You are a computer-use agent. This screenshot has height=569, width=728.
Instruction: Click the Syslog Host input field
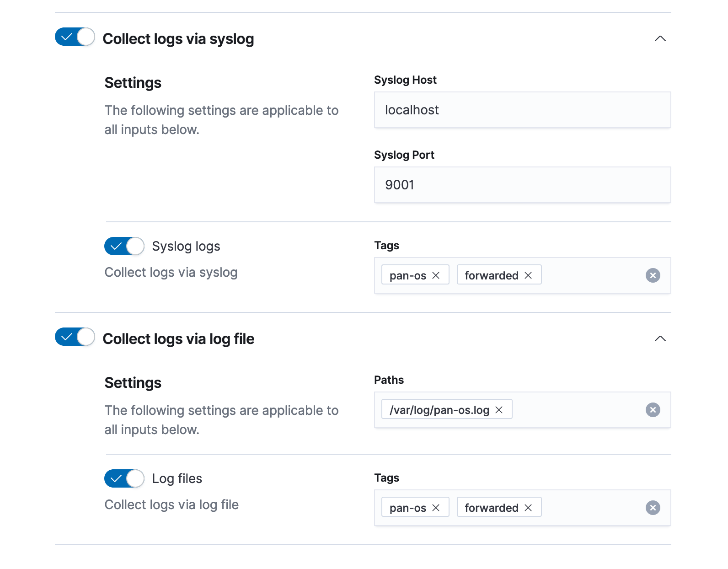click(522, 110)
